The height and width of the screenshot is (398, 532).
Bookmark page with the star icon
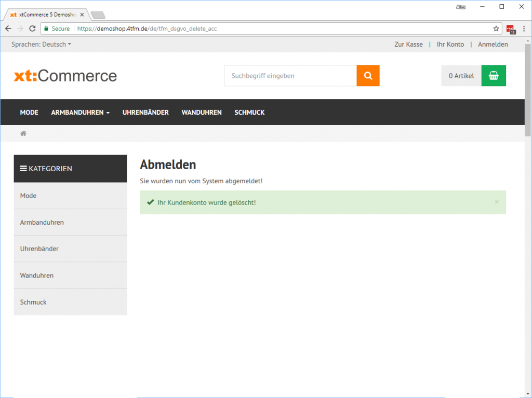point(496,29)
